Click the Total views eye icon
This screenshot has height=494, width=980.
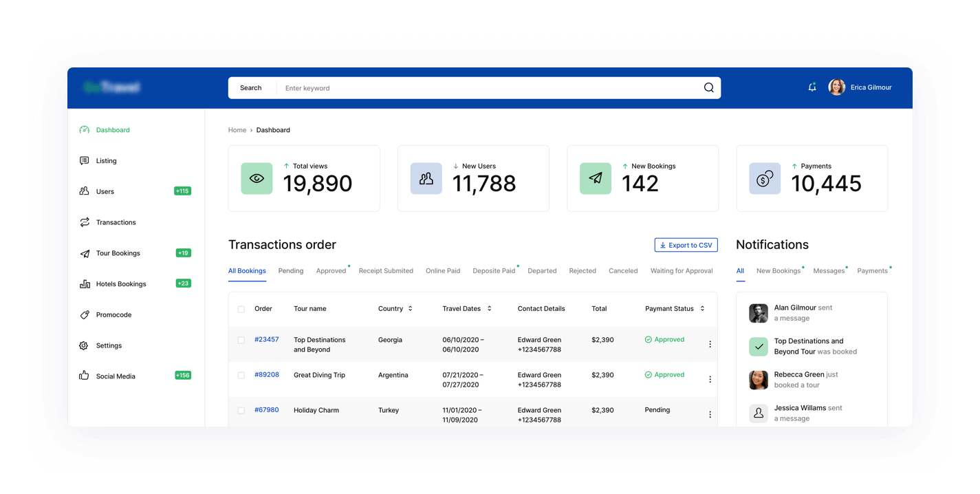(x=257, y=179)
